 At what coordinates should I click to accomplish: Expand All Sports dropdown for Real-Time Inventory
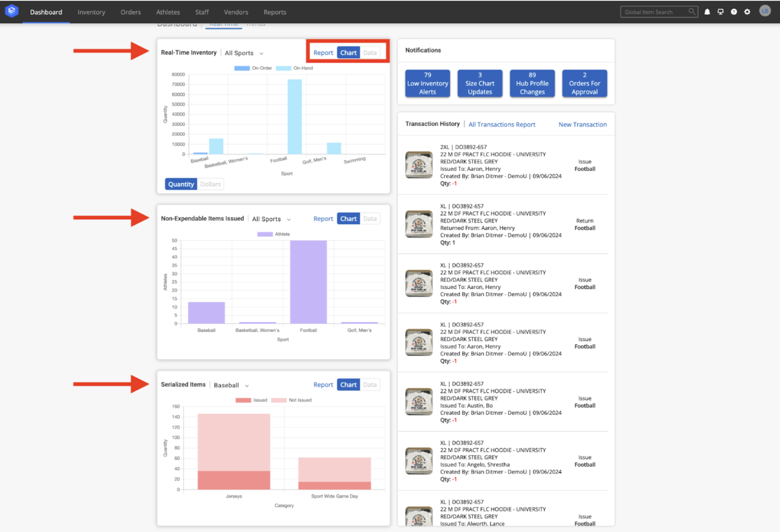click(x=244, y=53)
